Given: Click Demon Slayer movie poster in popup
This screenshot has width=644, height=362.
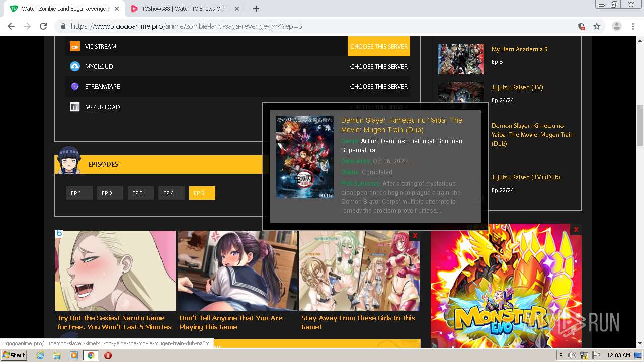Looking at the screenshot, I should tap(304, 157).
